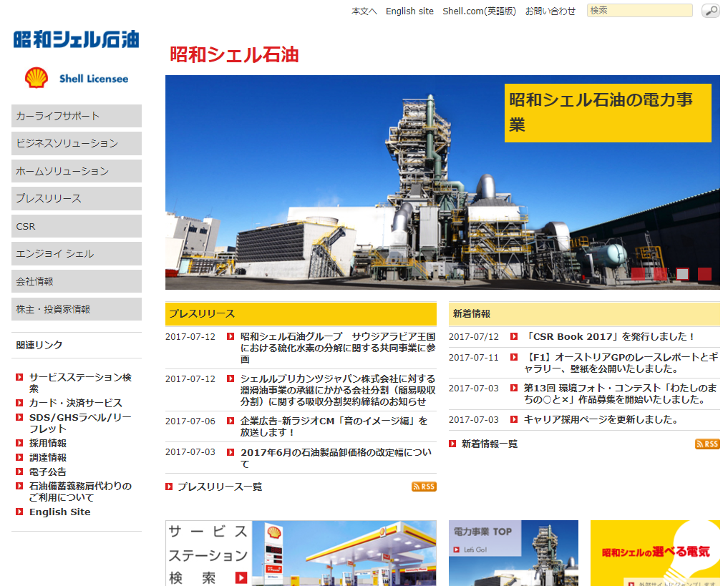This screenshot has width=728, height=586.
Task: Open SDS/GHSラベル/リーフレット link
Action: [80, 423]
